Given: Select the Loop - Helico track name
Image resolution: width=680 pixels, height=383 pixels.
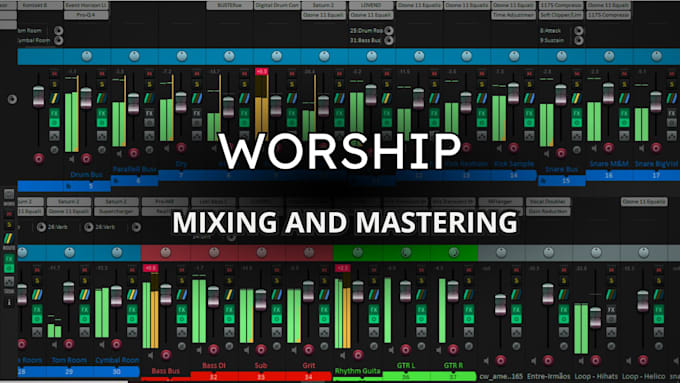Looking at the screenshot, I should click(644, 376).
